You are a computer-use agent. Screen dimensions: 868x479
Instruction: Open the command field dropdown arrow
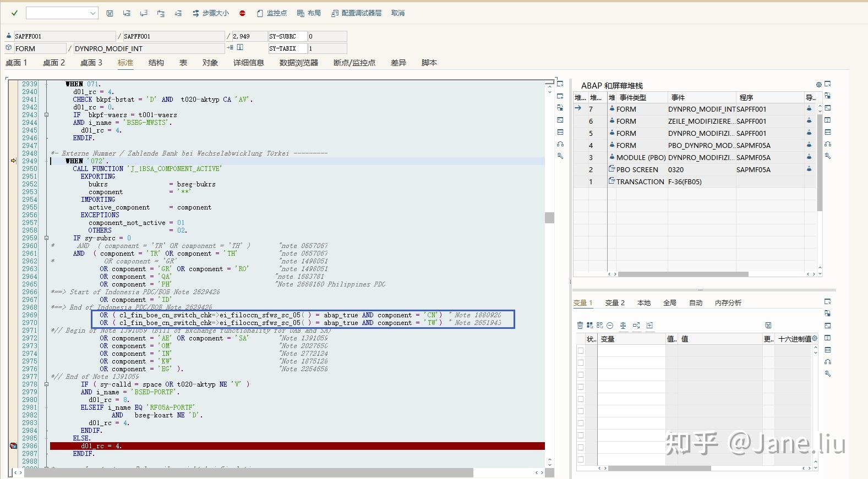tap(92, 13)
